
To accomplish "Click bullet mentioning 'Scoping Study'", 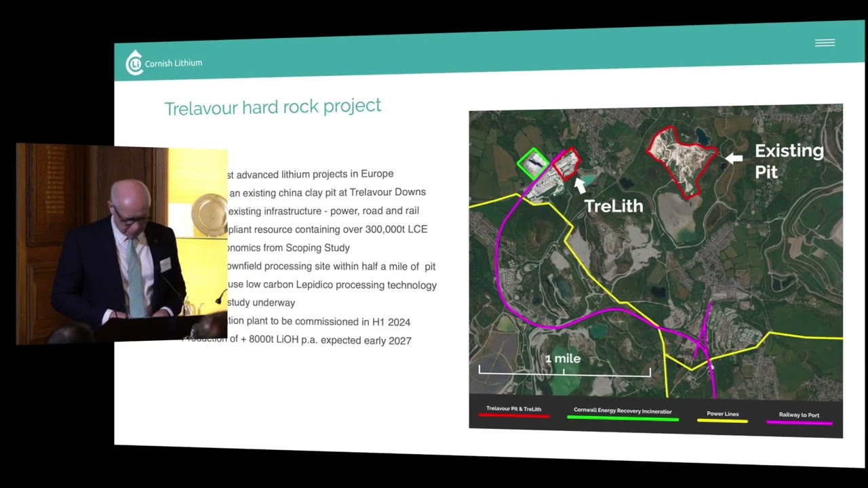I will 288,248.
